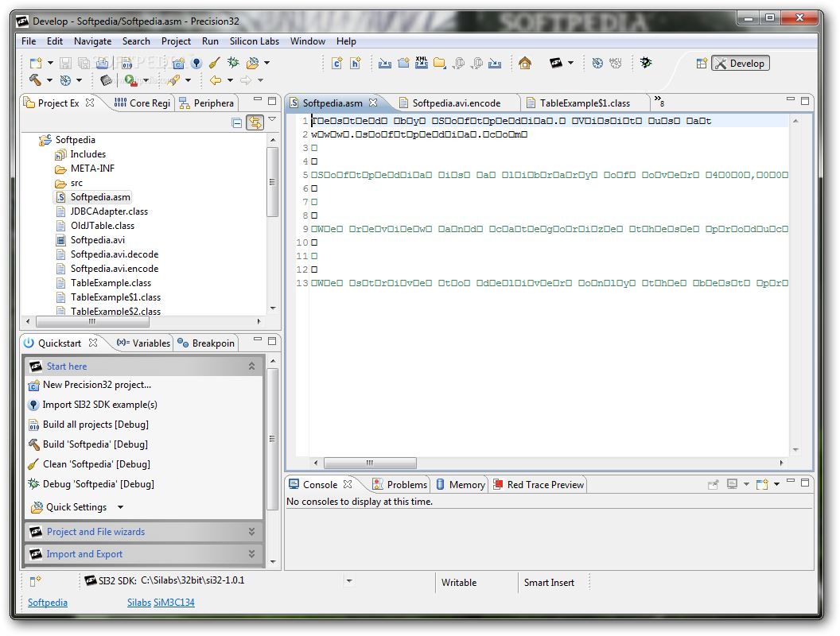
Task: Click the New C project toolbar icon
Action: (178, 63)
